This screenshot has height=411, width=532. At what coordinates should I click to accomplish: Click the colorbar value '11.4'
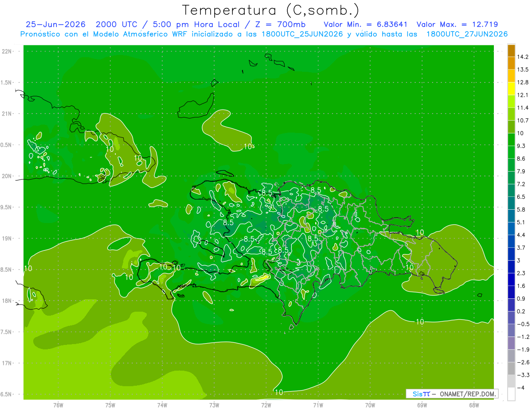tap(523, 108)
